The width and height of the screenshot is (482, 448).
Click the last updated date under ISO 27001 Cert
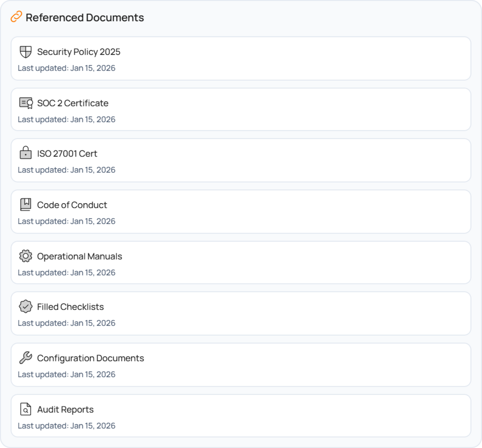66,170
